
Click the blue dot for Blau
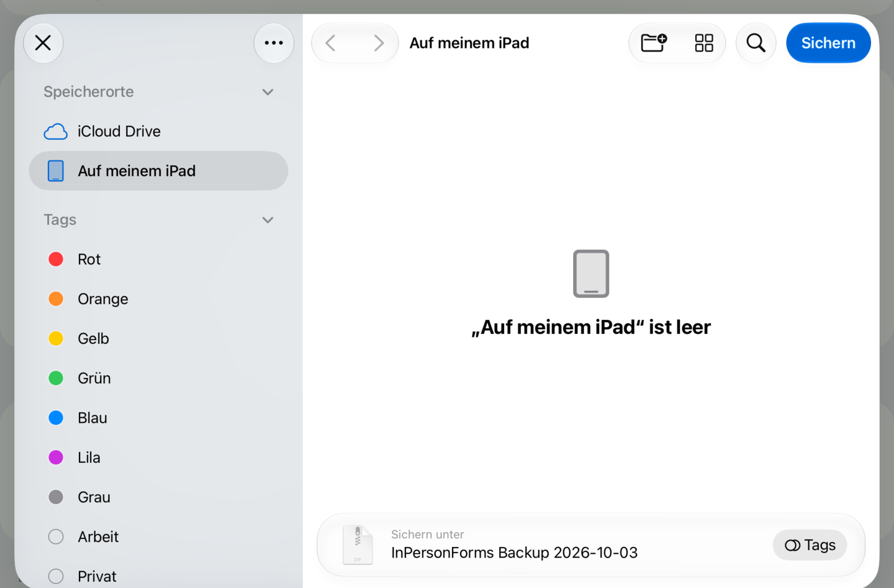tap(56, 418)
